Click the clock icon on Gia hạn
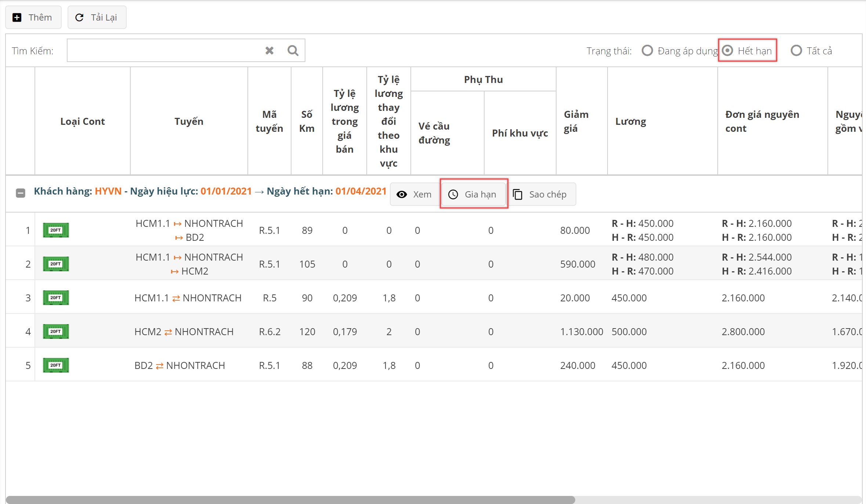 (453, 194)
